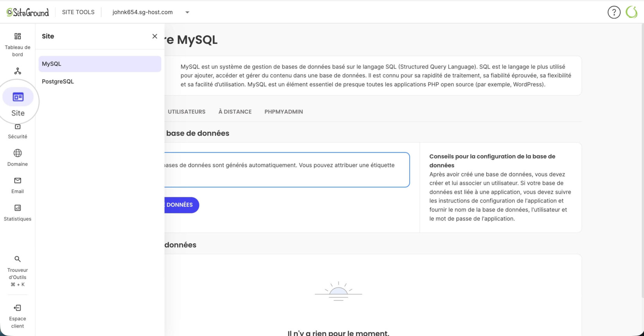
Task: Switch to UTILISATEURS tab
Action: [x=187, y=112]
